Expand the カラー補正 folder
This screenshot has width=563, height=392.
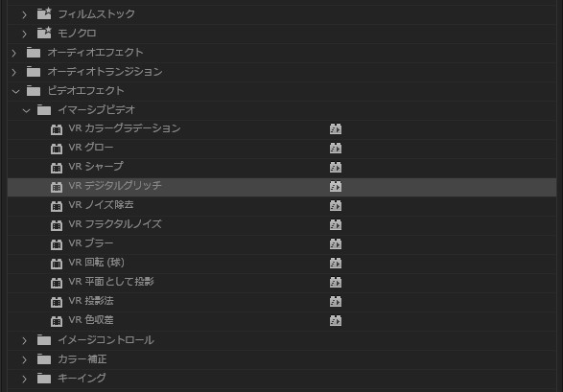pos(24,359)
